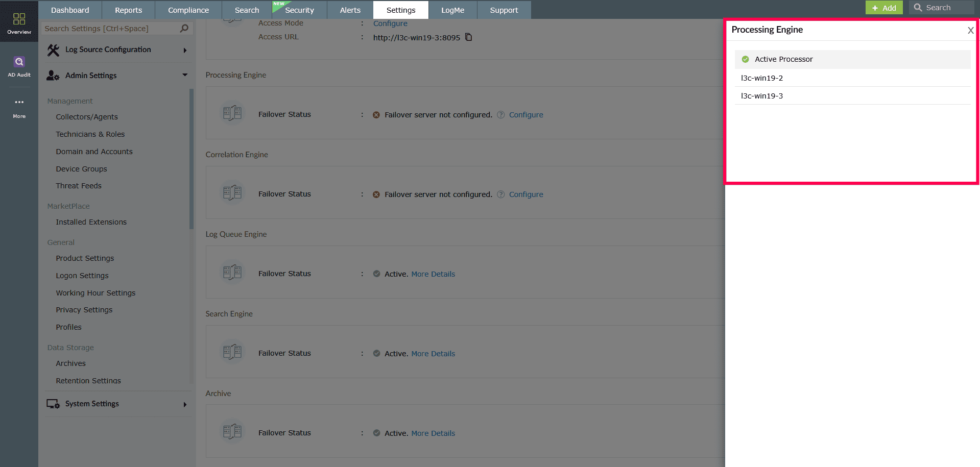980x467 pixels.
Task: Open the AD Audit module icon
Action: point(19,62)
